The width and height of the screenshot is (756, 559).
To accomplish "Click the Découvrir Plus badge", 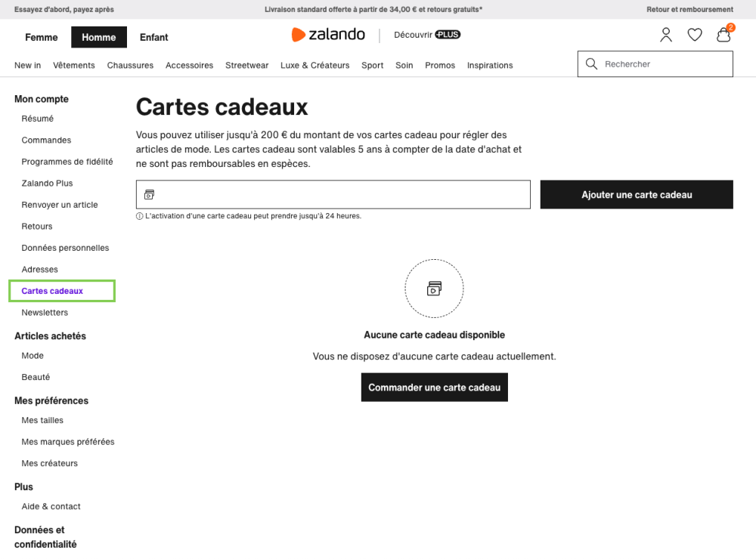I will tap(427, 35).
